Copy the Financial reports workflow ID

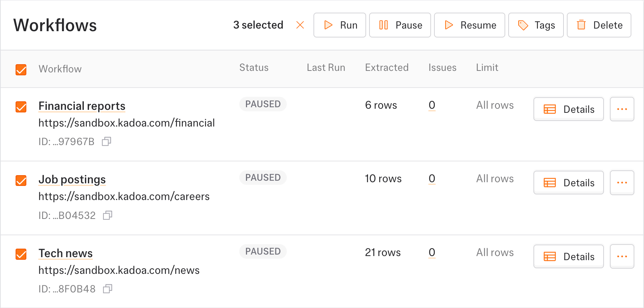(x=106, y=141)
